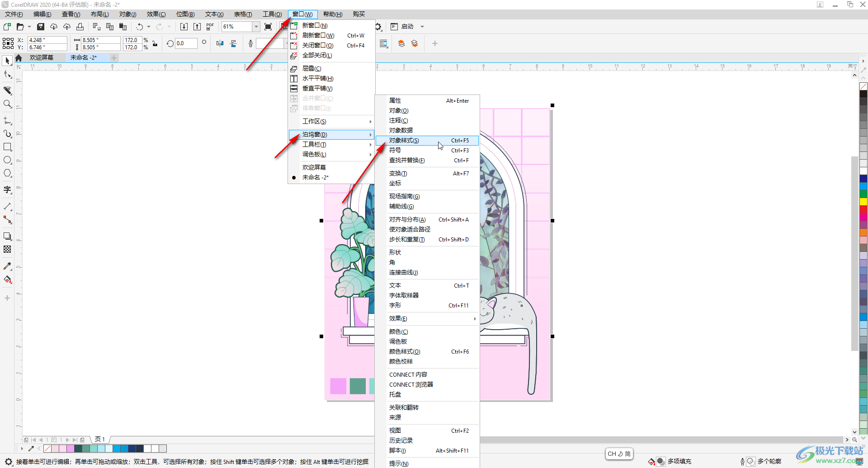Expand the 效果(E) docker submenu
868x468 pixels.
427,318
